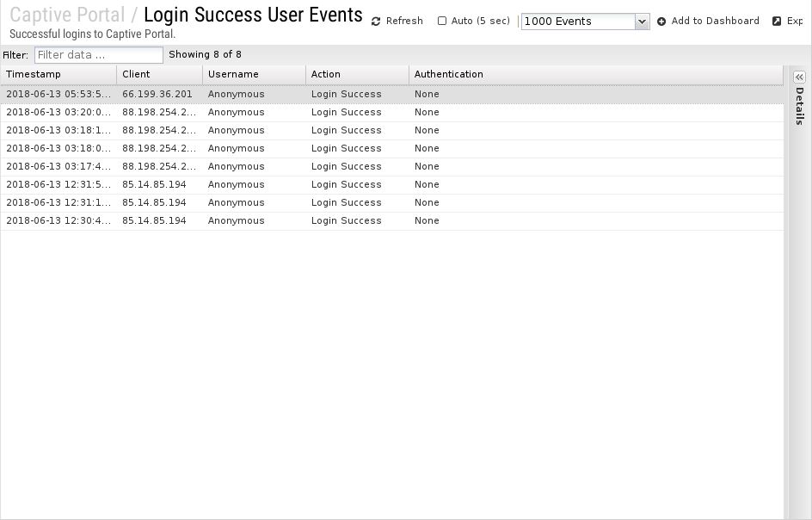The image size is (812, 520).
Task: Open the 1000 Events dropdown arrow
Action: click(643, 22)
